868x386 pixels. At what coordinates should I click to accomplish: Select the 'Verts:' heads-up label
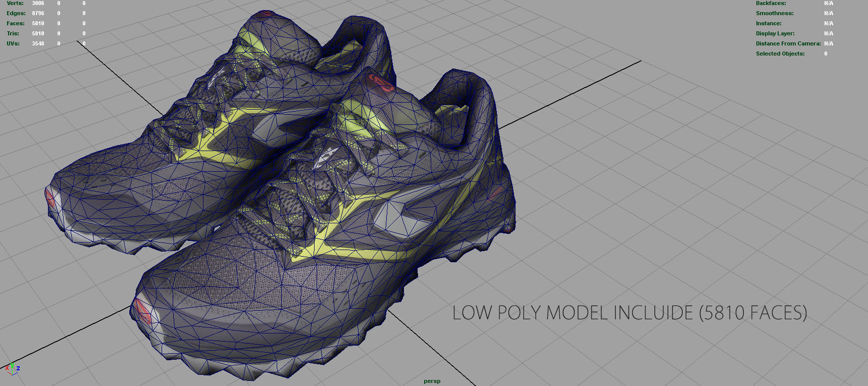(x=15, y=3)
